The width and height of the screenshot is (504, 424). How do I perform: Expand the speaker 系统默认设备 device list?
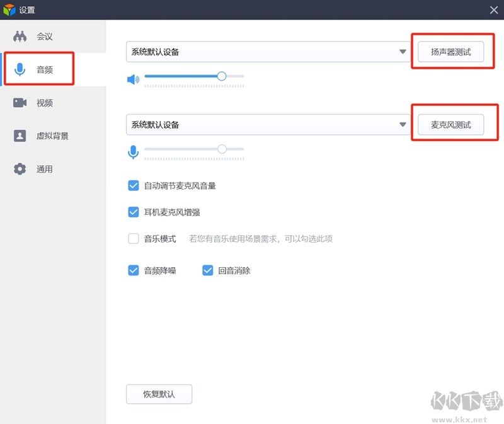tap(403, 52)
